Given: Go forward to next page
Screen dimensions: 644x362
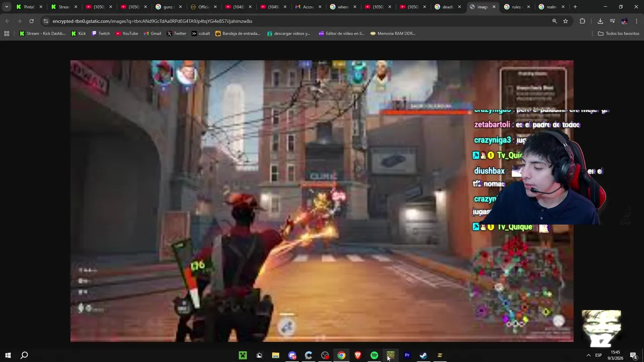Looking at the screenshot, I should point(19,21).
